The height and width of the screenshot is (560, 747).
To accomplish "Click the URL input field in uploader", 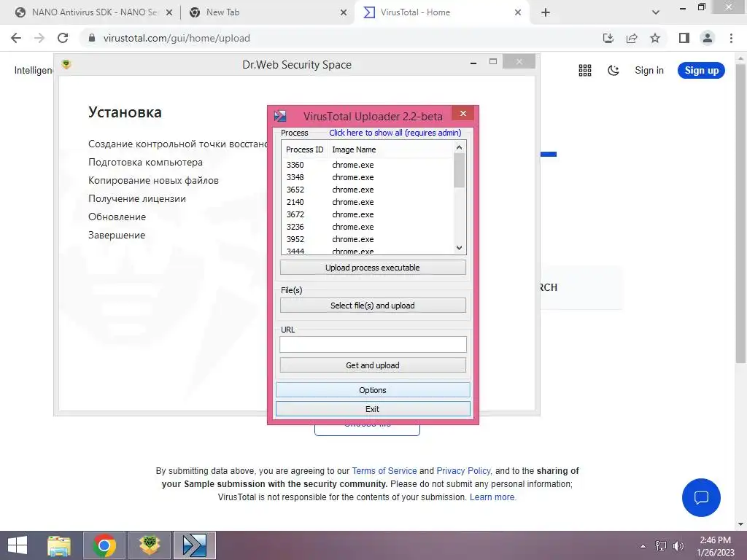I will click(x=373, y=345).
